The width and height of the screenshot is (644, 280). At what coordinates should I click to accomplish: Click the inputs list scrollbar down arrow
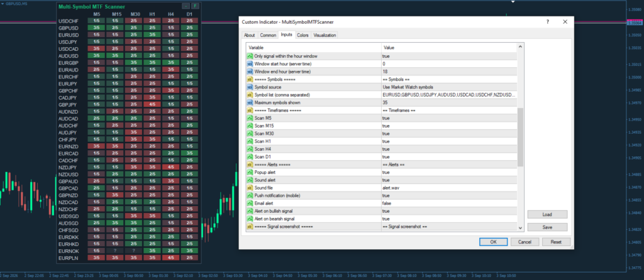point(520,227)
